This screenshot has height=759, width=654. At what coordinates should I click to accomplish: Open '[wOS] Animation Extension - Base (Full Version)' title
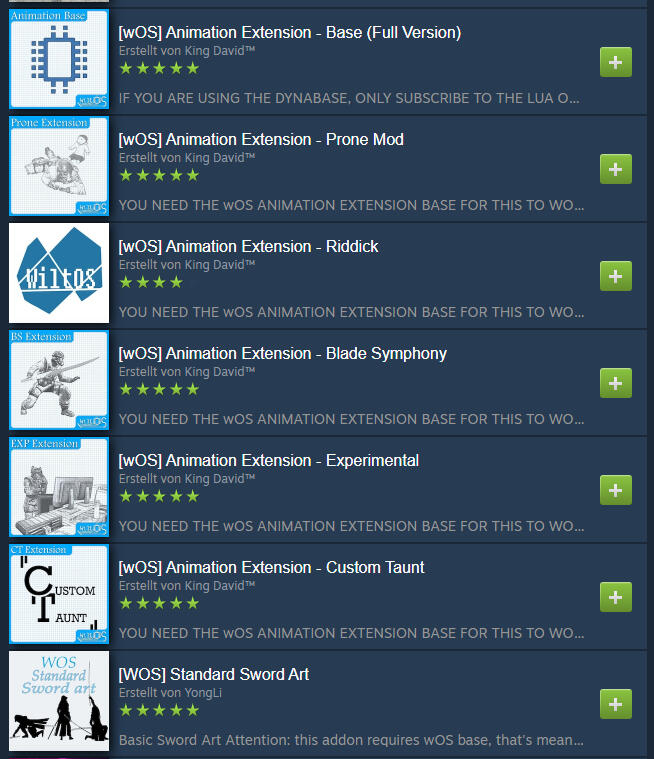(x=289, y=33)
